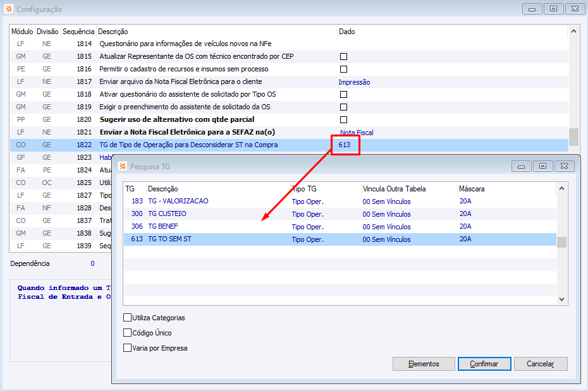The width and height of the screenshot is (588, 391).
Task: Click scrollbar thumb in Pesquisa TG list
Action: (561, 243)
